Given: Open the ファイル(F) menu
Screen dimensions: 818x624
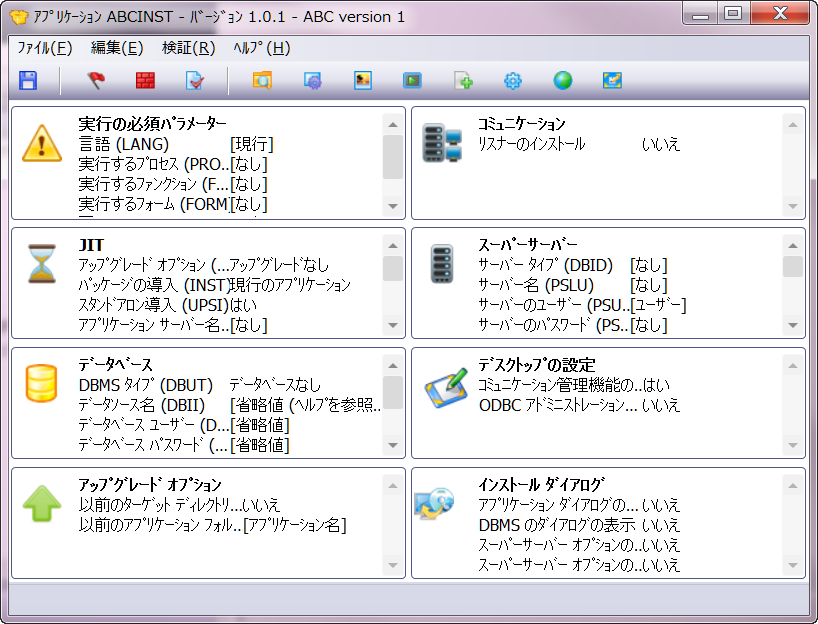Looking at the screenshot, I should click(44, 48).
